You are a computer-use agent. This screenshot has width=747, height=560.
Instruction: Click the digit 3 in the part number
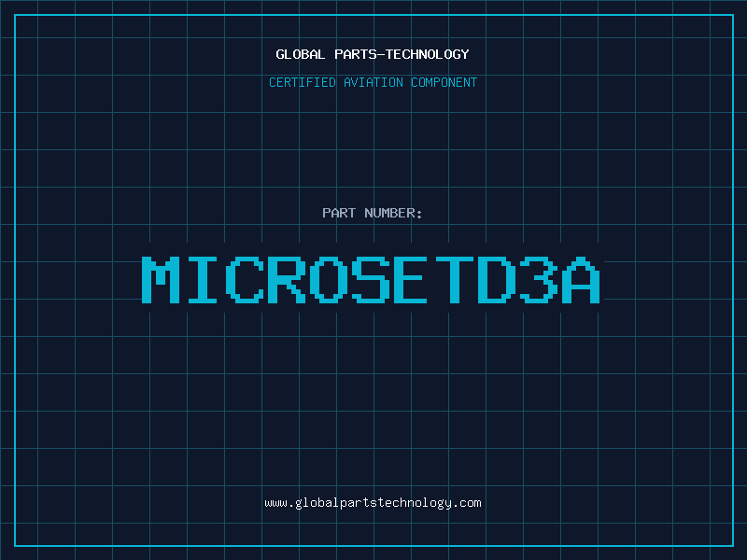(x=539, y=279)
